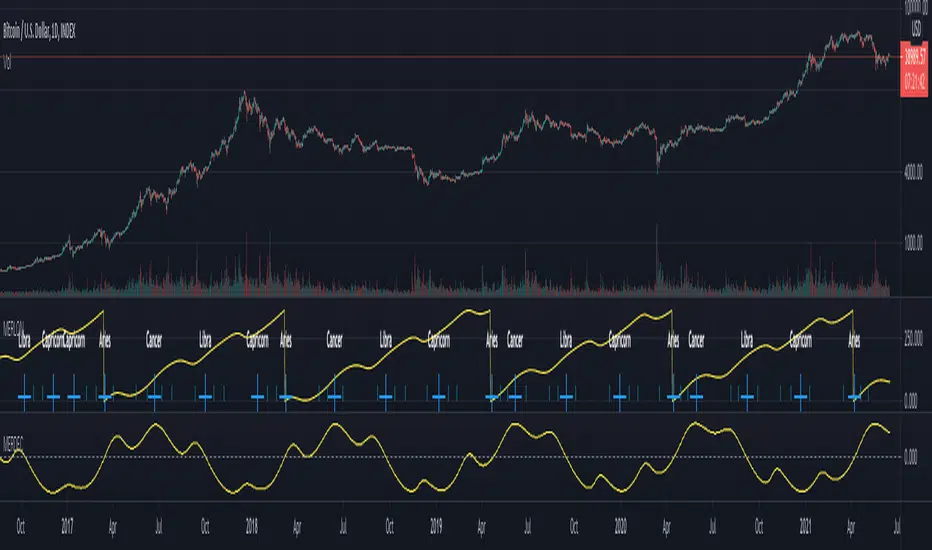The width and height of the screenshot is (932, 550).
Task: Click the 2020 label on the time axis
Action: pyautogui.click(x=620, y=526)
